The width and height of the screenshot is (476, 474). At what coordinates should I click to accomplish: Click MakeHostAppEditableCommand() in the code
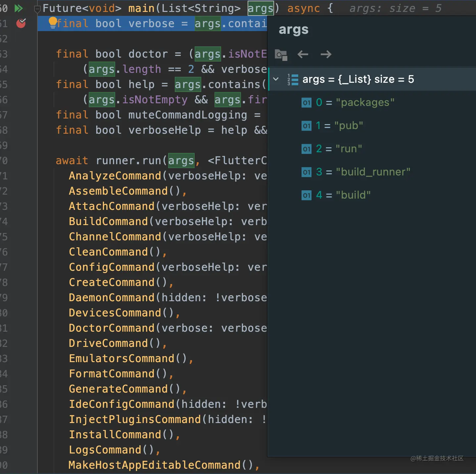pyautogui.click(x=161, y=465)
